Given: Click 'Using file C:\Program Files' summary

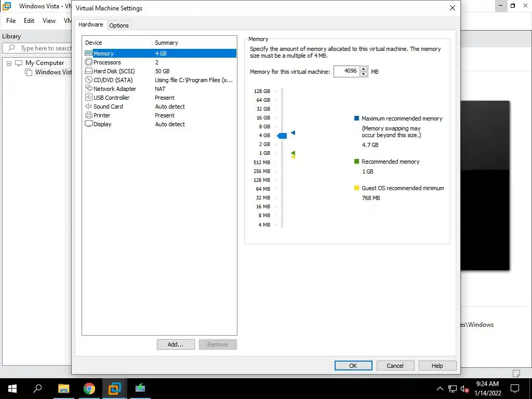Looking at the screenshot, I should [x=194, y=80].
